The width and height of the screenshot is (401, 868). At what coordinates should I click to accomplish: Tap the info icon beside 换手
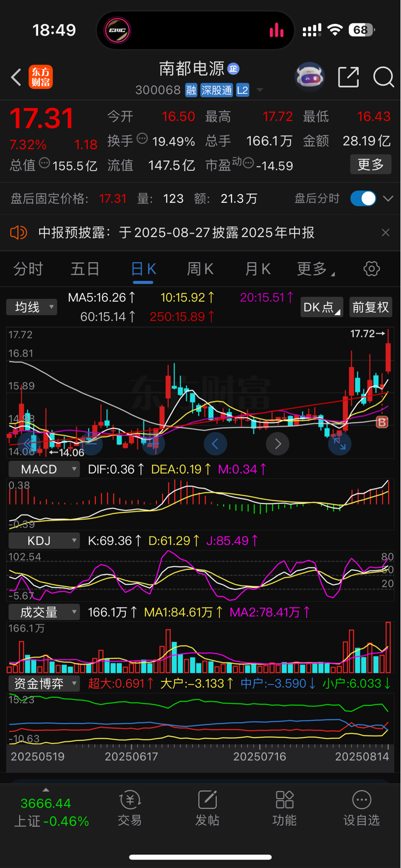tap(142, 139)
